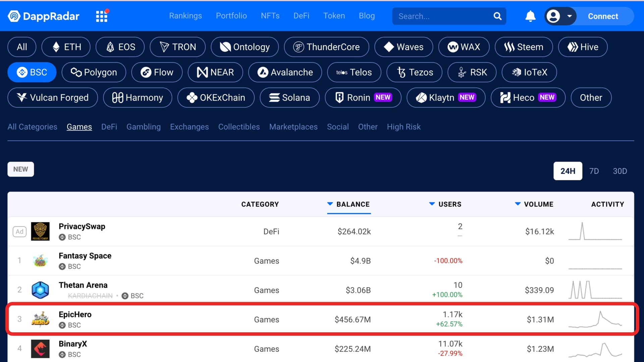Switch to All Categories tab
Image resolution: width=644 pixels, height=362 pixels.
point(32,127)
